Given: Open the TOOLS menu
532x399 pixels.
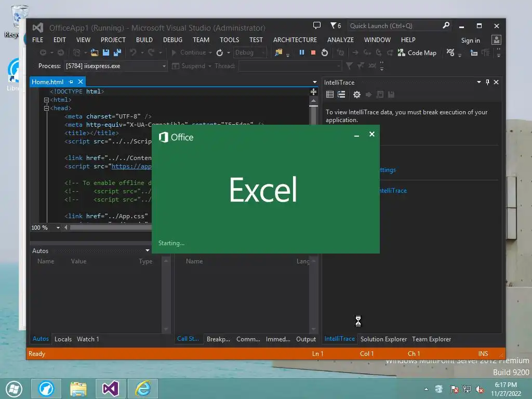Looking at the screenshot, I should tap(229, 40).
